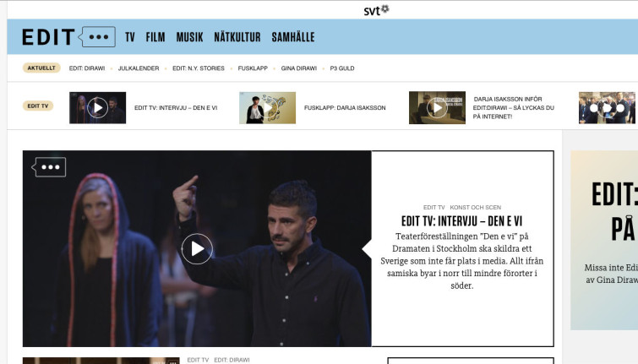Play the main Den e vi video
Image resolution: width=638 pixels, height=364 pixels.
[x=197, y=248]
